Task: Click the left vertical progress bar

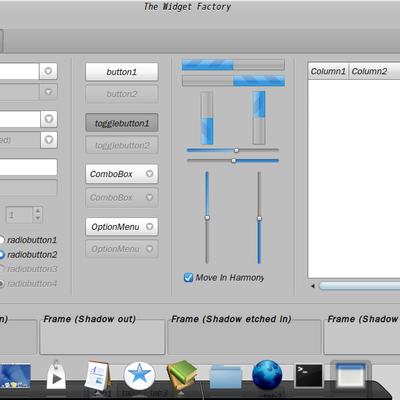Action: point(207,118)
